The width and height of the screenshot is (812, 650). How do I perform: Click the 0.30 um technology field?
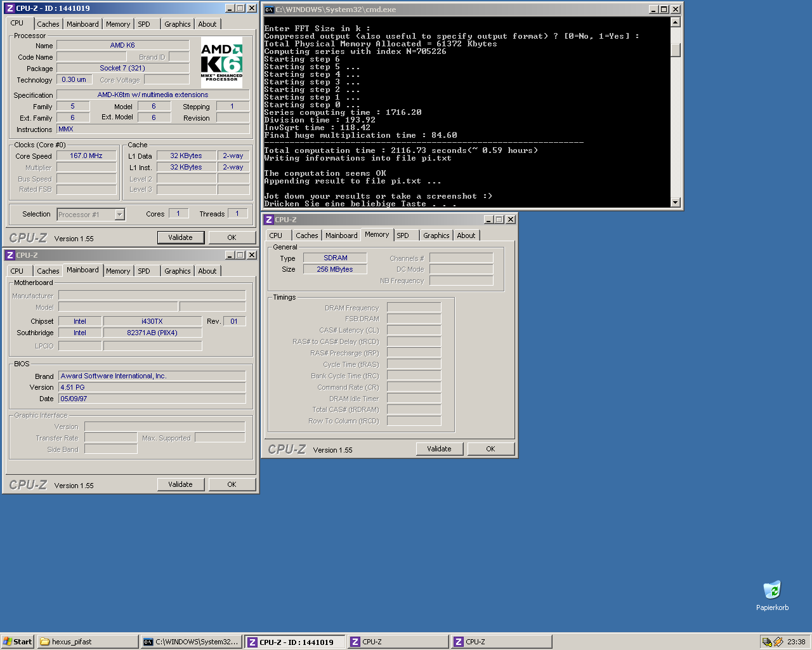click(74, 79)
